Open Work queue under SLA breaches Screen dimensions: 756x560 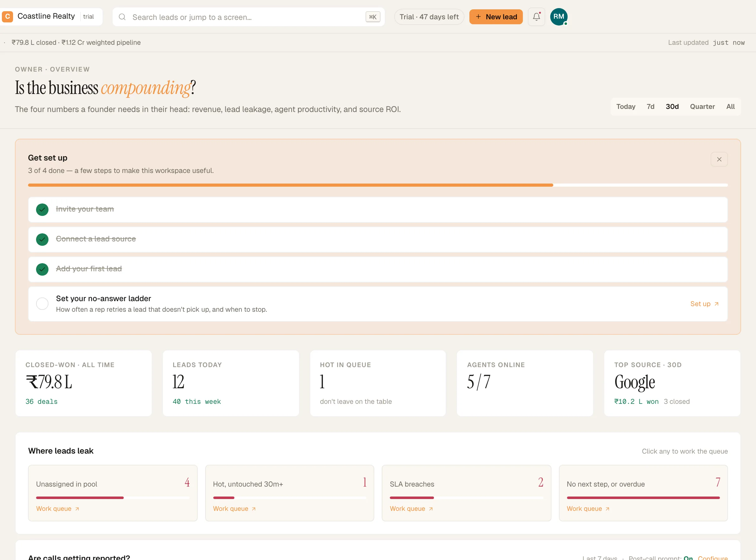tap(411, 509)
